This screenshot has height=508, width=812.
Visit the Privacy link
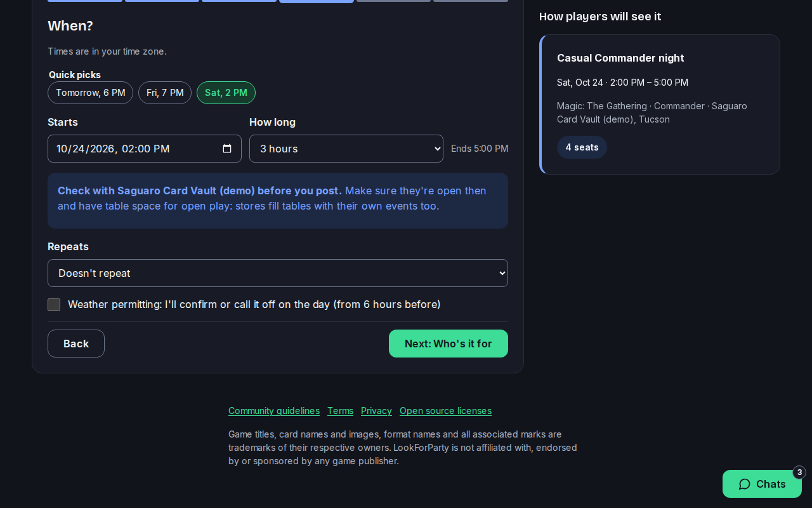376,411
